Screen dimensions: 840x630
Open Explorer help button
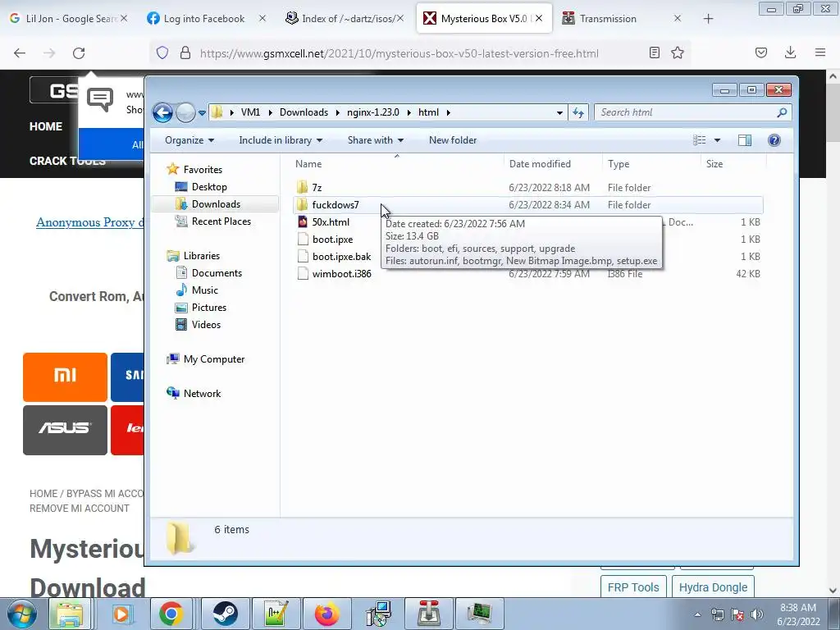774,140
